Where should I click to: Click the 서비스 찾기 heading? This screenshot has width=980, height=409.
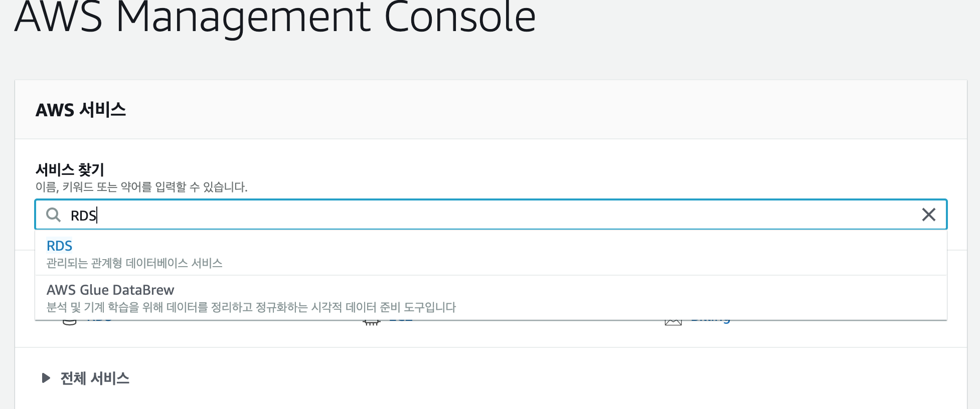coord(70,169)
